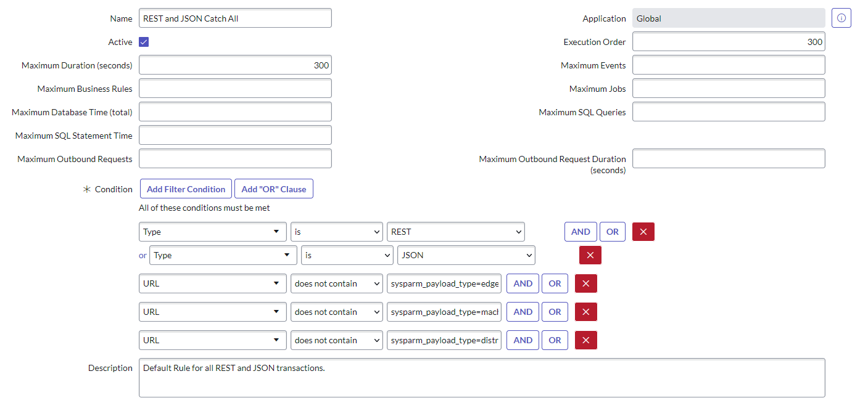Viewport: 868px width, 403px height.
Task: Click into the Description text area
Action: coord(481,378)
